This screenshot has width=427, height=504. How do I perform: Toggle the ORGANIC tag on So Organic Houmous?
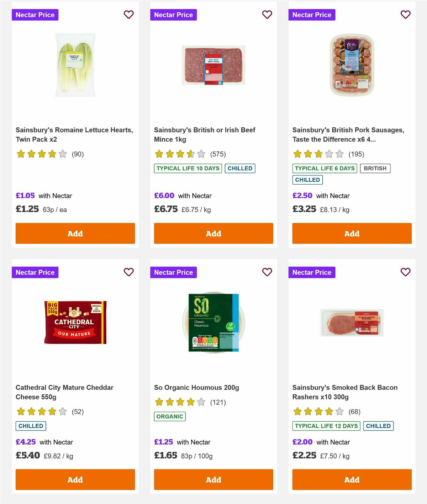170,416
